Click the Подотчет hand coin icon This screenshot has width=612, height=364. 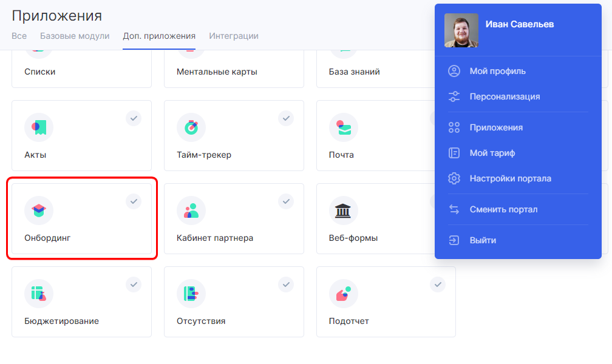pos(344,294)
